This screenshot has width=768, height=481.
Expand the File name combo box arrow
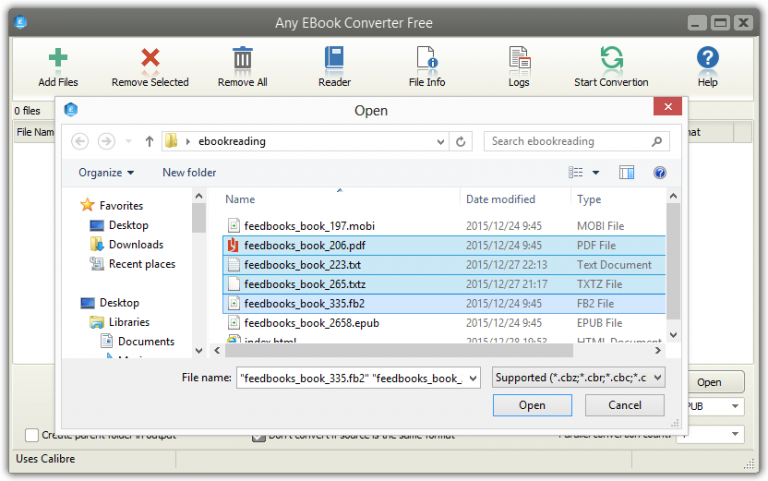pos(473,378)
